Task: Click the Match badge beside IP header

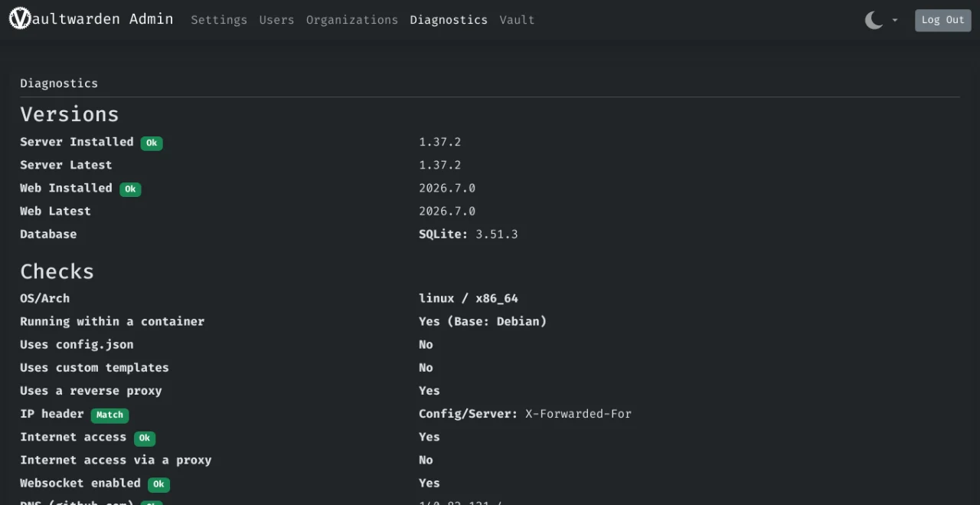Action: point(109,415)
